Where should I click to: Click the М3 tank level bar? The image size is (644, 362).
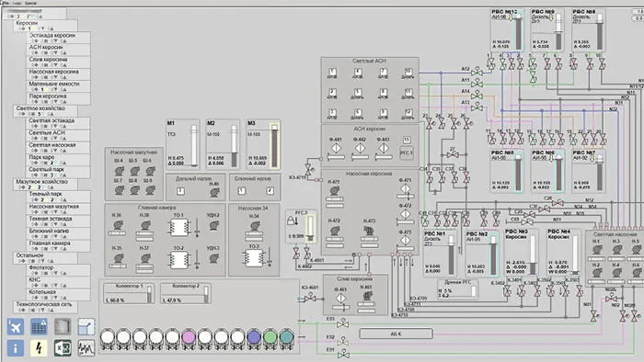coord(274,146)
